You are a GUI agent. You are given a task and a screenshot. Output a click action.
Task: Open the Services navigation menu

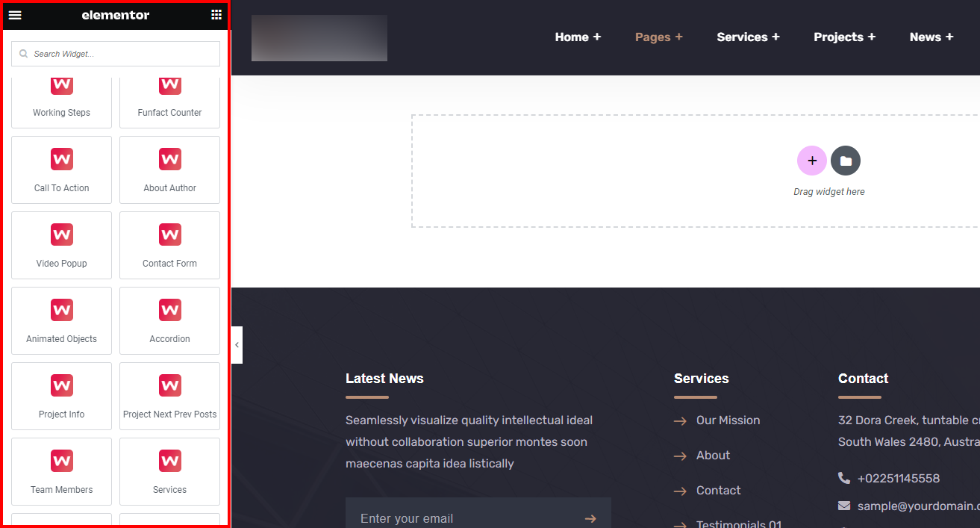[748, 37]
